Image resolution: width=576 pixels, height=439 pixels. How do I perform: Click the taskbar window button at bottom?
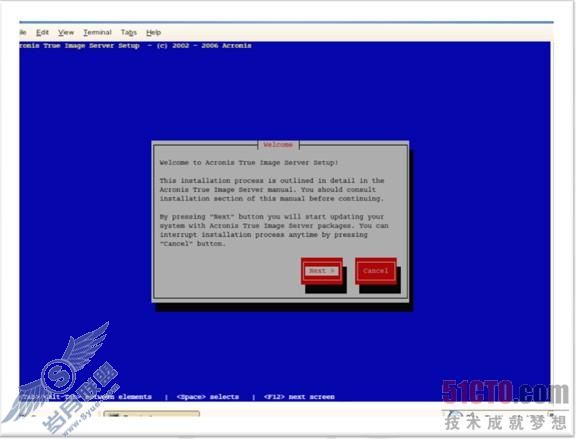pos(152,414)
